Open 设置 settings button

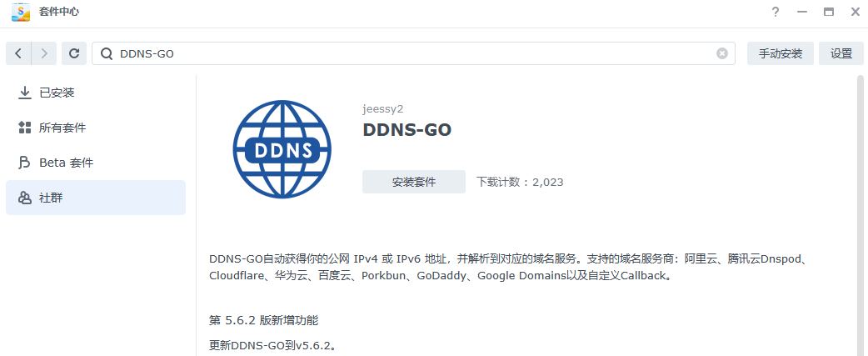click(841, 53)
